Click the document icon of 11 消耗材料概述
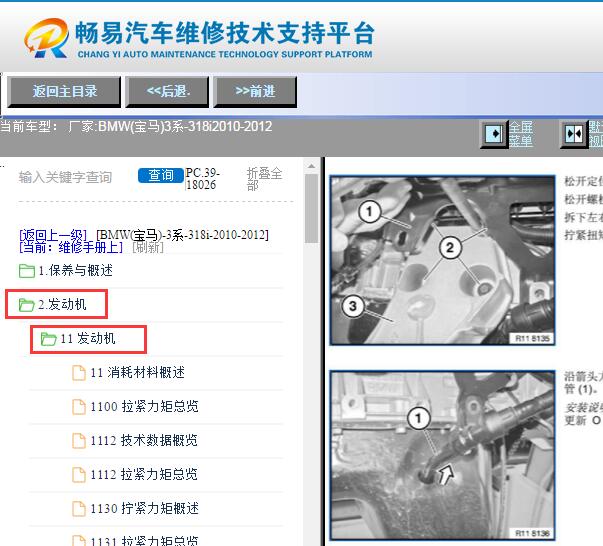This screenshot has width=603, height=546. pyautogui.click(x=79, y=373)
